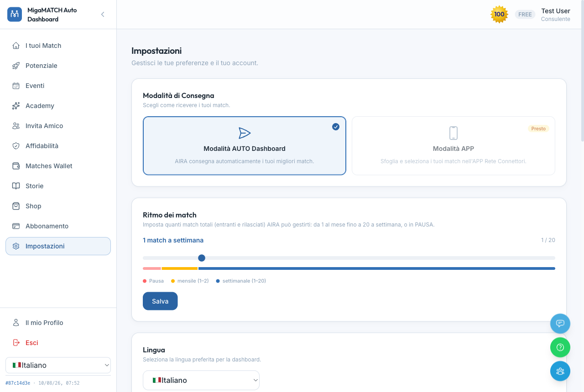Click the shopping bag icon beside Shop
584x392 pixels.
[x=16, y=206]
